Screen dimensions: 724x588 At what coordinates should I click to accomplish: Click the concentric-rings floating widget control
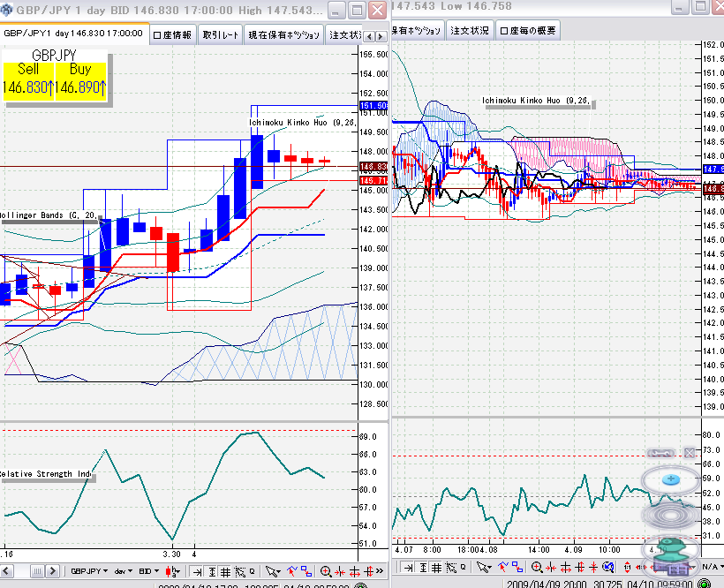(x=670, y=516)
